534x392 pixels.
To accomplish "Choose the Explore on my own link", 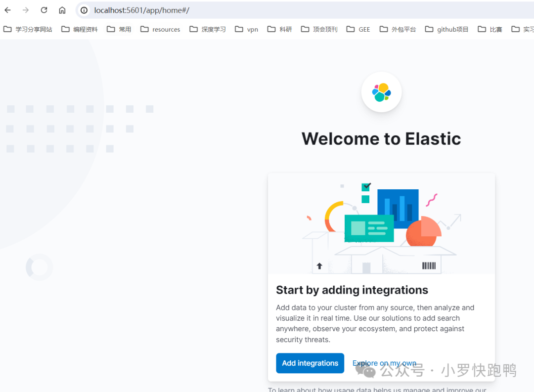I will tap(384, 363).
